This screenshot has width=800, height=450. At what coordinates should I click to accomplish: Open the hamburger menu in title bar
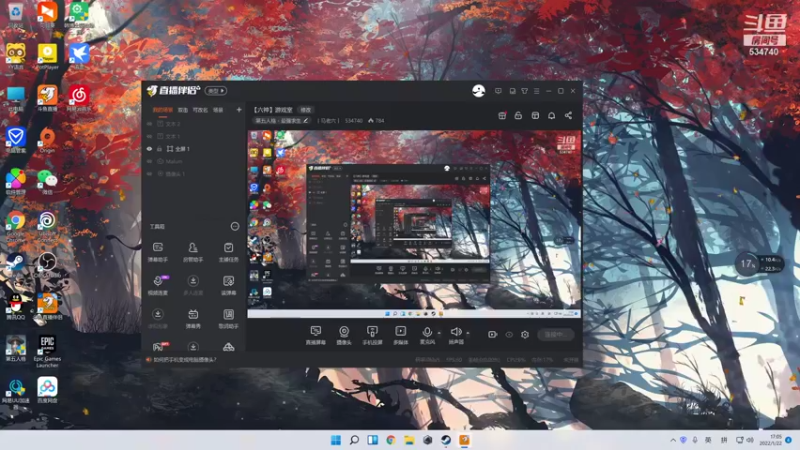pyautogui.click(x=536, y=91)
